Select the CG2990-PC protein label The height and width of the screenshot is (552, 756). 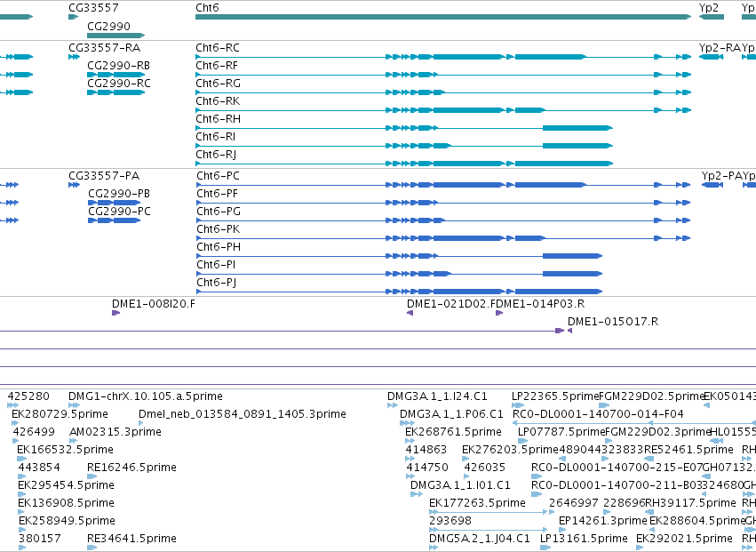pos(119,212)
